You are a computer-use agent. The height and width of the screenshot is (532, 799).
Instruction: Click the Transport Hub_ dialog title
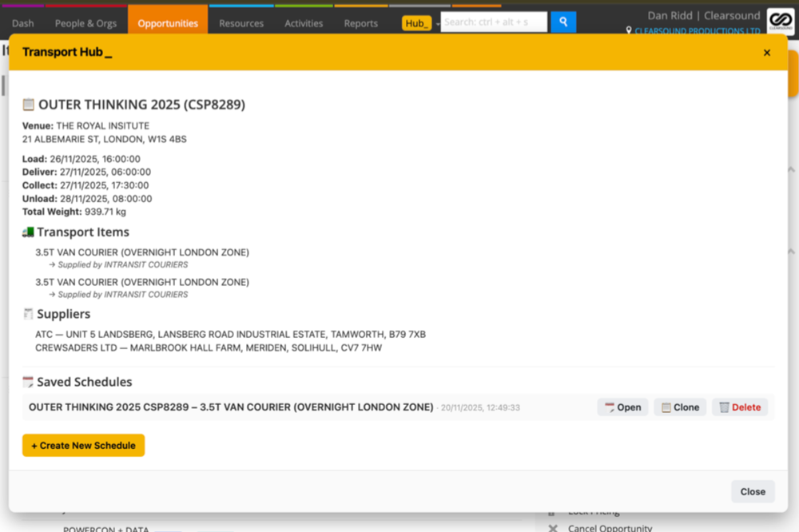(x=67, y=52)
